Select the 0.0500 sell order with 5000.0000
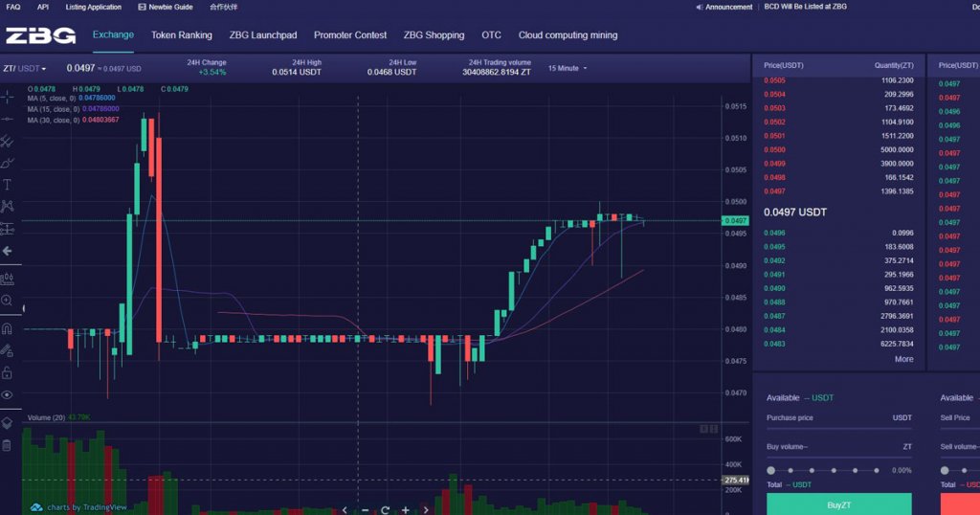 (x=838, y=150)
